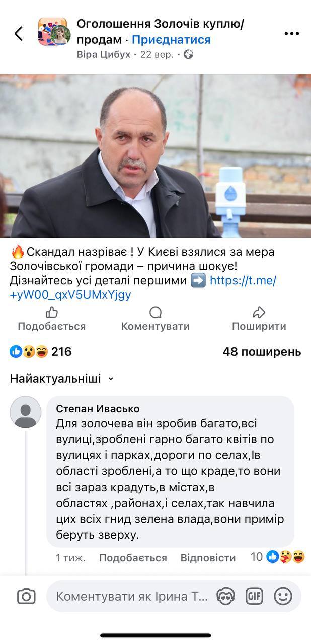Open Степан Ивасько's profile avatar
The width and height of the screenshot is (311, 644).
[x=26, y=412]
